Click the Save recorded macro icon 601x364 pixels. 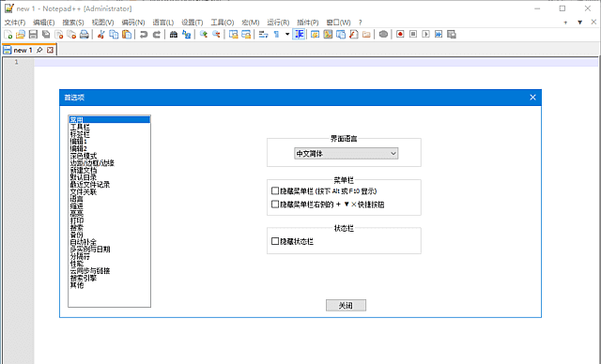click(x=452, y=35)
